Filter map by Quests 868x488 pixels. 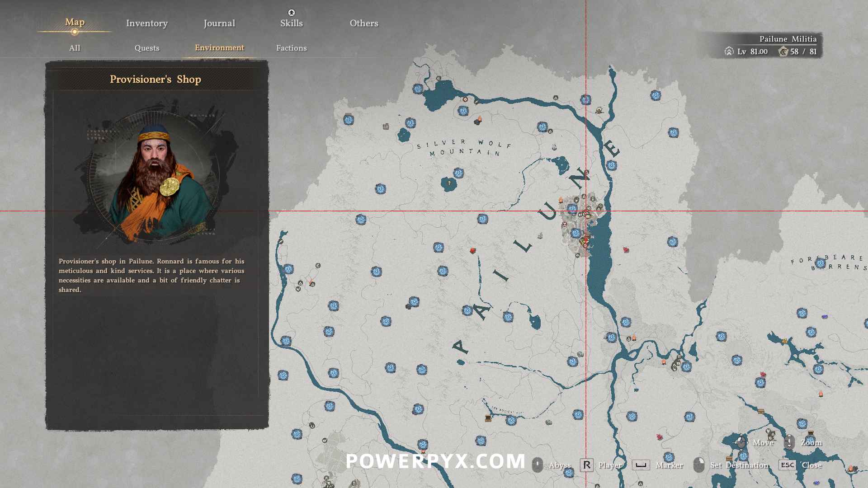point(146,48)
